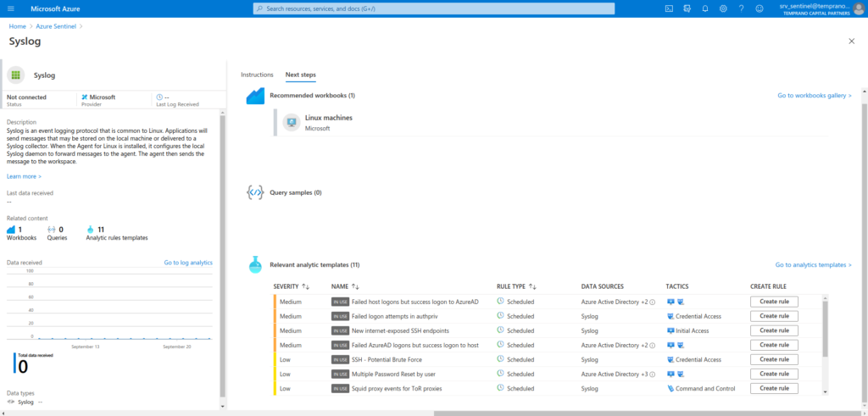Screen dimensions: 868x416
Task: Click the Not connected status text
Action: [x=26, y=97]
